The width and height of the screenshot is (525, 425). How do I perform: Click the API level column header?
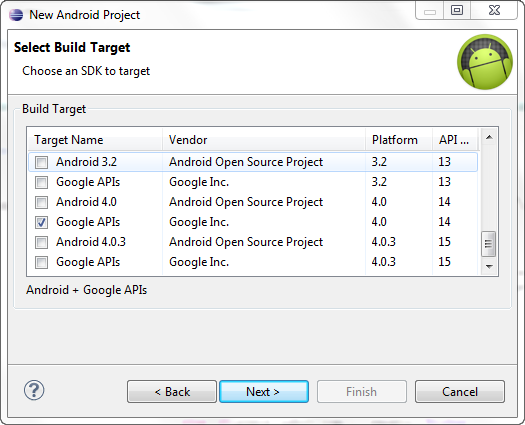pos(455,140)
